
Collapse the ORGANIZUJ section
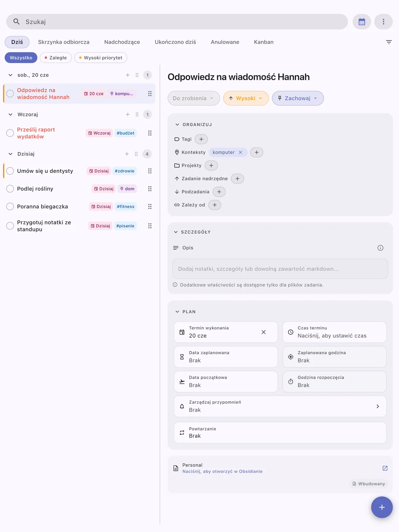[x=177, y=124]
